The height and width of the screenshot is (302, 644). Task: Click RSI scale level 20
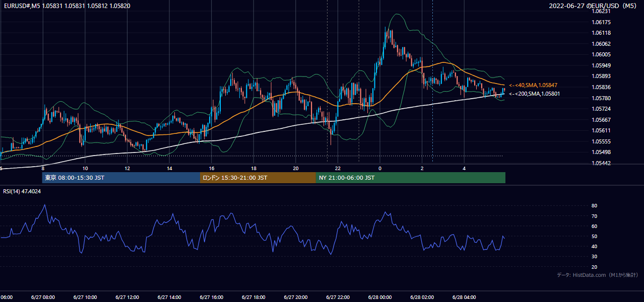595,267
